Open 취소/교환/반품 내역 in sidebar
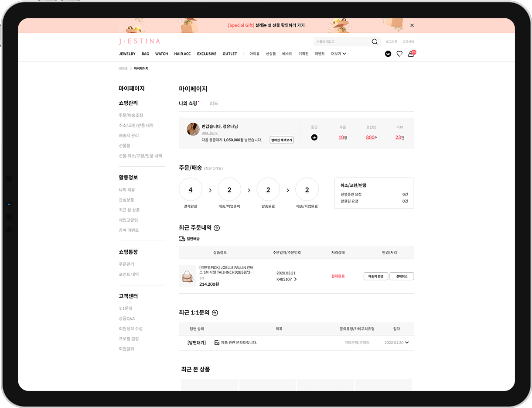The width and height of the screenshot is (532, 408). click(136, 126)
